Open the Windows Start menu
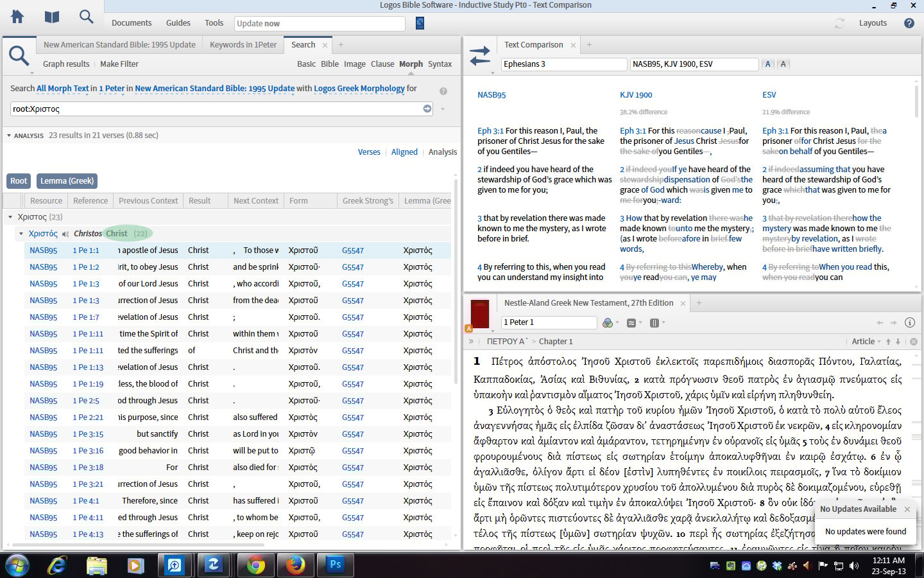This screenshot has width=924, height=578. point(17,565)
